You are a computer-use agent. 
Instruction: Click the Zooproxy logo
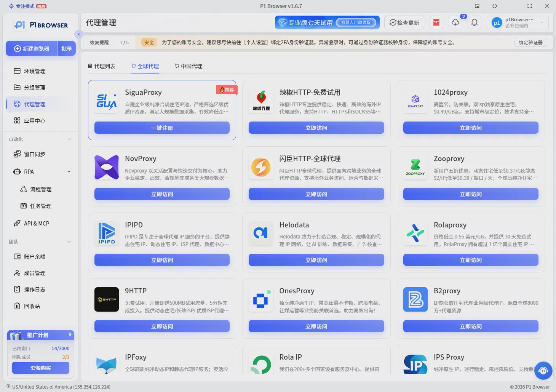(x=415, y=168)
